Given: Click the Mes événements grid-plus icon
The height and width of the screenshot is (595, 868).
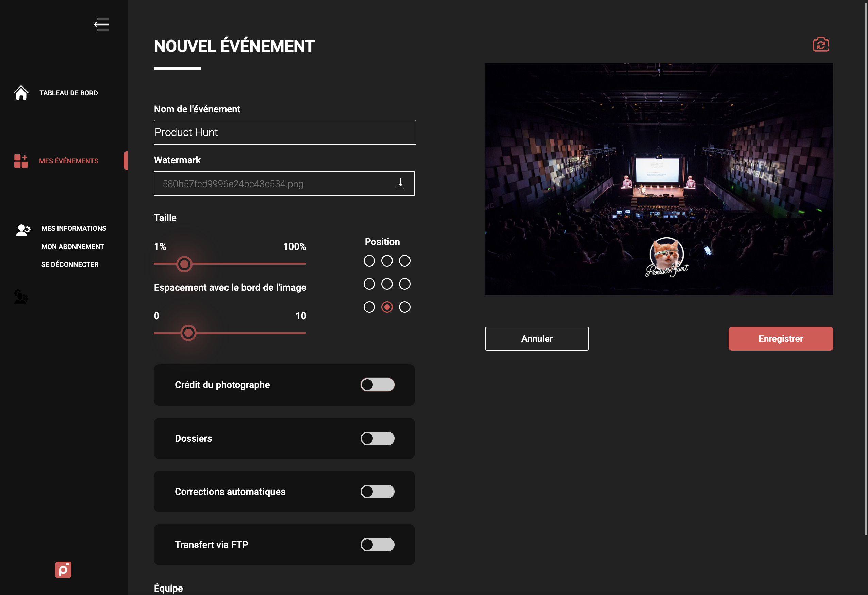Looking at the screenshot, I should [21, 161].
